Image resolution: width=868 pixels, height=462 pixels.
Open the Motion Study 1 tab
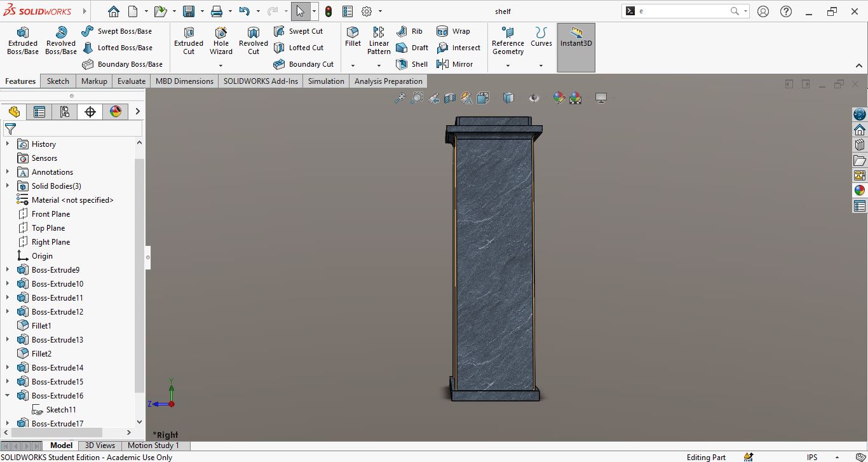click(153, 445)
